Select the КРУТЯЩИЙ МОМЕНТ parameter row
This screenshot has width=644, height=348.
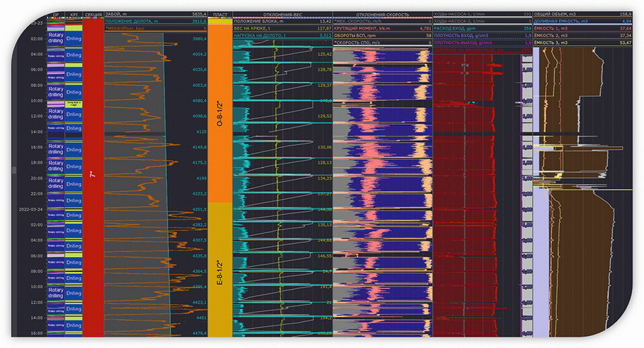(x=382, y=29)
